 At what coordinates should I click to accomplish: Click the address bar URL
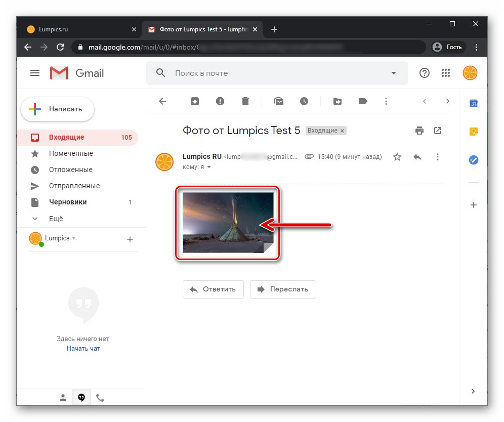249,47
